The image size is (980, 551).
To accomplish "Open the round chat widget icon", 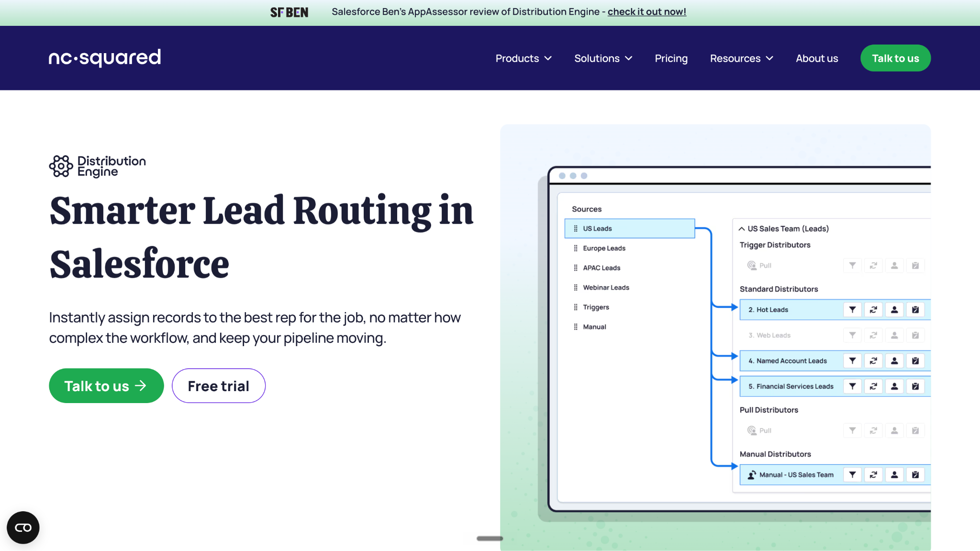I will [23, 528].
